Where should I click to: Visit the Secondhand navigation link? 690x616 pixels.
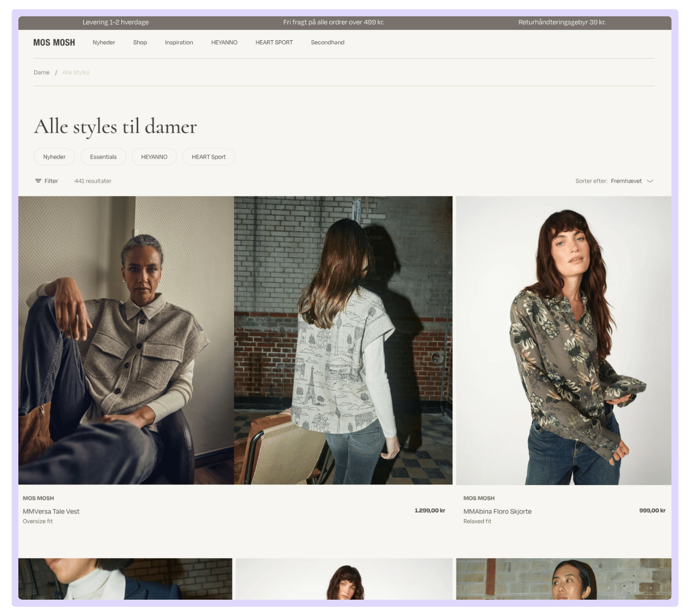click(327, 43)
